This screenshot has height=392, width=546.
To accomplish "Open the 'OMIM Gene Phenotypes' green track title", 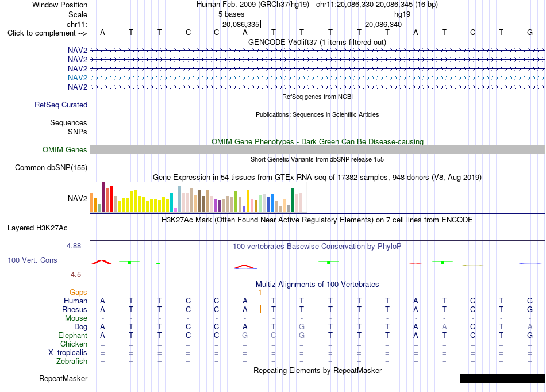I will [317, 142].
